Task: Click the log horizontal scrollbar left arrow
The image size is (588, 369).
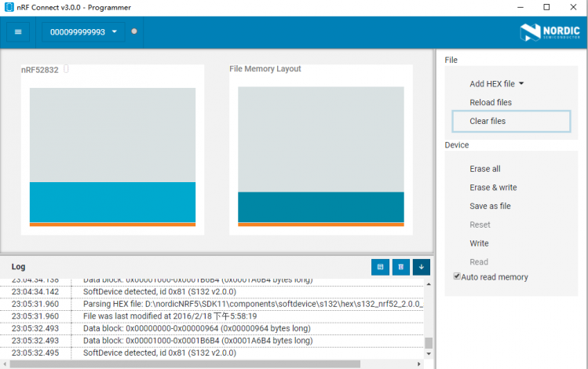Action: [x=5, y=364]
